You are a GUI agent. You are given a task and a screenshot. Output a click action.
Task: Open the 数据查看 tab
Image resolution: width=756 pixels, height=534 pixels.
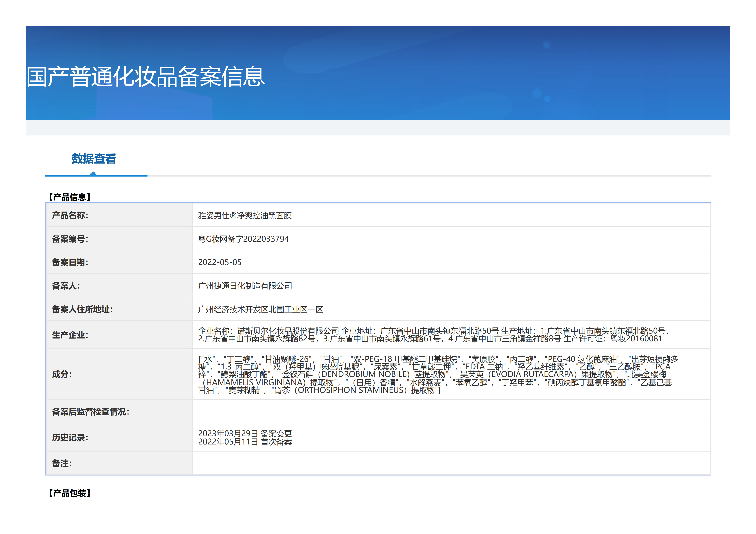pyautogui.click(x=94, y=159)
